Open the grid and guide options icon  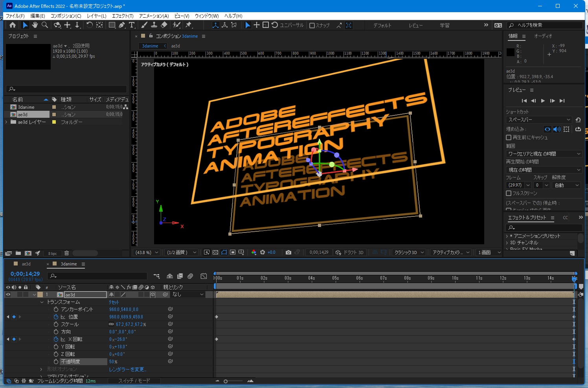click(241, 253)
